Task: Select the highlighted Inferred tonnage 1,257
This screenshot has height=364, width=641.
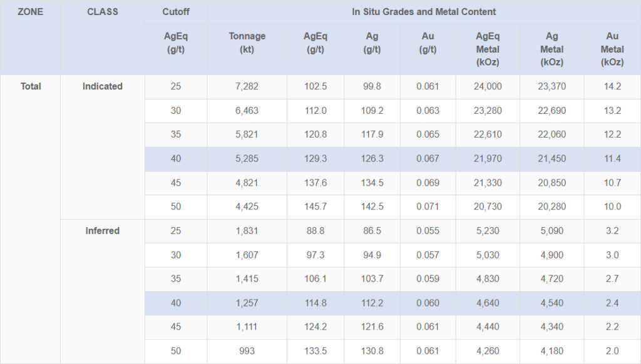Action: click(247, 303)
